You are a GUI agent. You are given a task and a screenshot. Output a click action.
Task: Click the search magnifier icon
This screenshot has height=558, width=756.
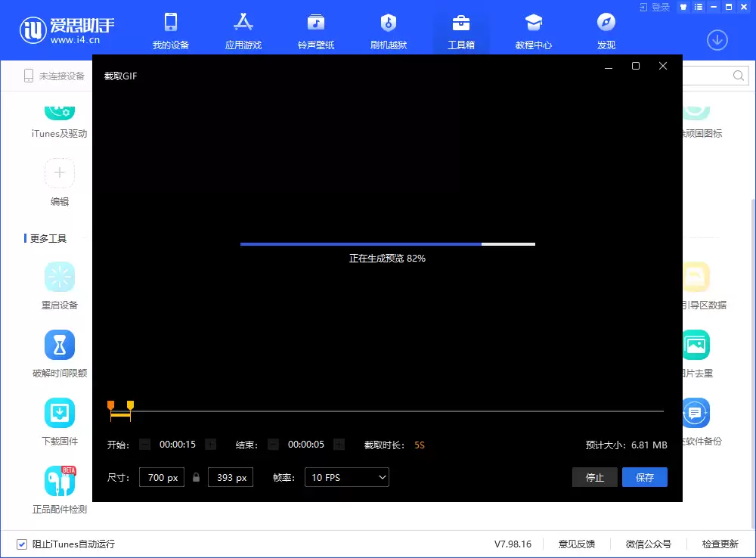click(x=738, y=76)
